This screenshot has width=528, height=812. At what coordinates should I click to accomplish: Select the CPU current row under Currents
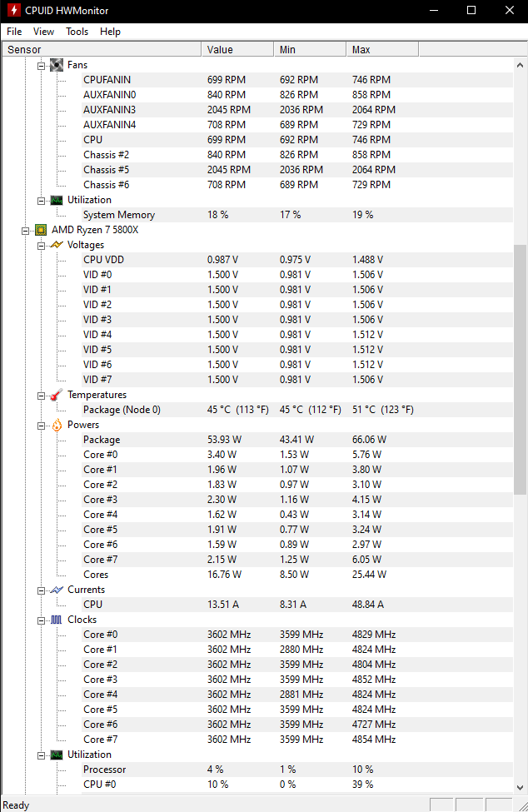pyautogui.click(x=297, y=605)
